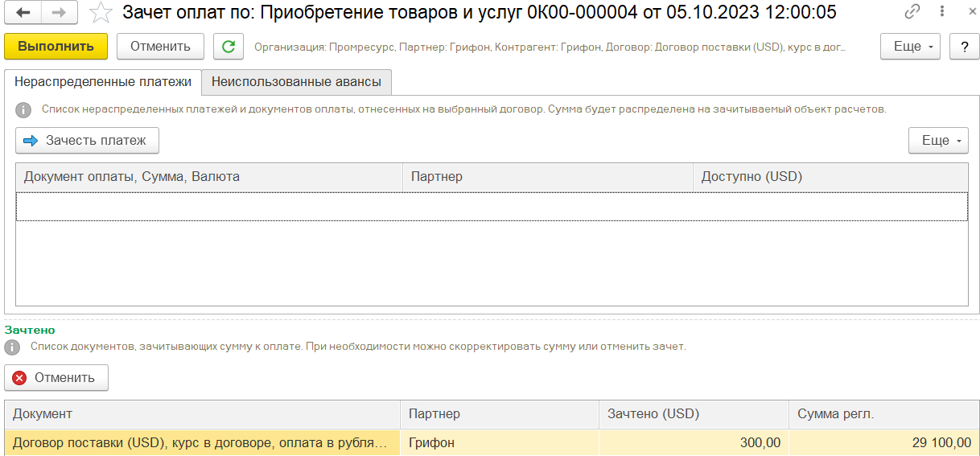Go back with the left arrow
The width and height of the screenshot is (980, 456).
(x=23, y=12)
